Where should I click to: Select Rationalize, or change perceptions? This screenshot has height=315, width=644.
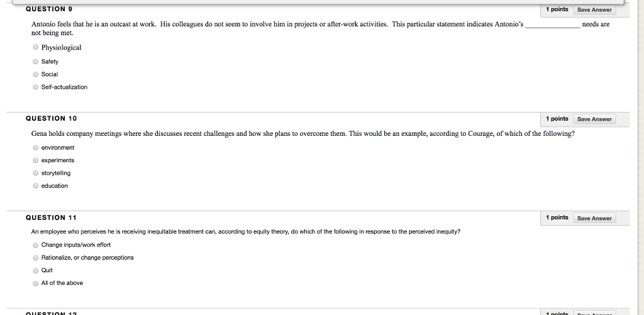click(35, 258)
